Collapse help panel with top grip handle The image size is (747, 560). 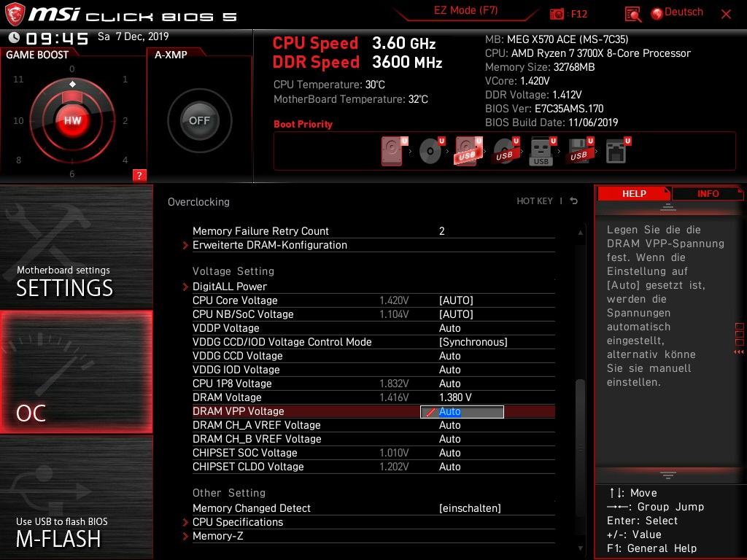click(x=668, y=207)
